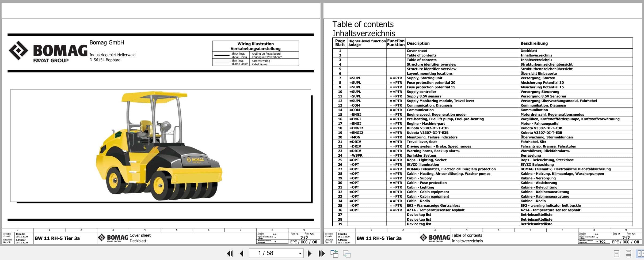Switch to continuous page scrolling view
Image resolution: width=644 pixels, height=260 pixels.
click(628, 253)
